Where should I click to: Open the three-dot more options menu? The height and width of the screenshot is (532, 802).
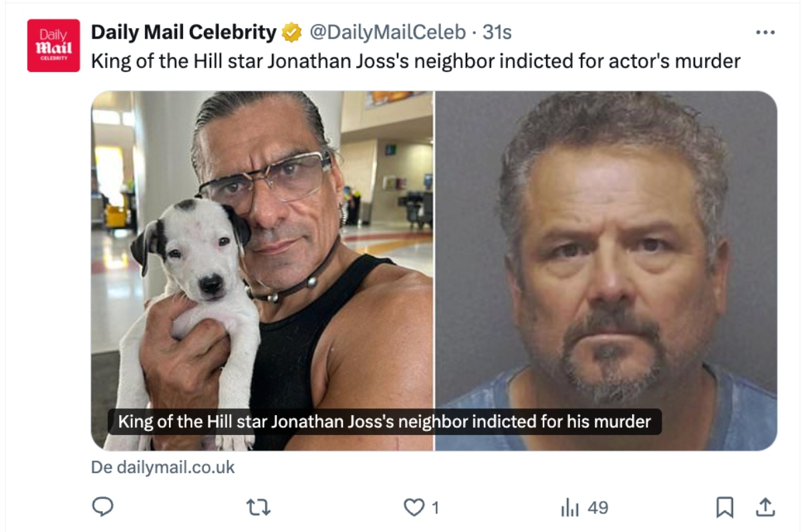pyautogui.click(x=765, y=32)
